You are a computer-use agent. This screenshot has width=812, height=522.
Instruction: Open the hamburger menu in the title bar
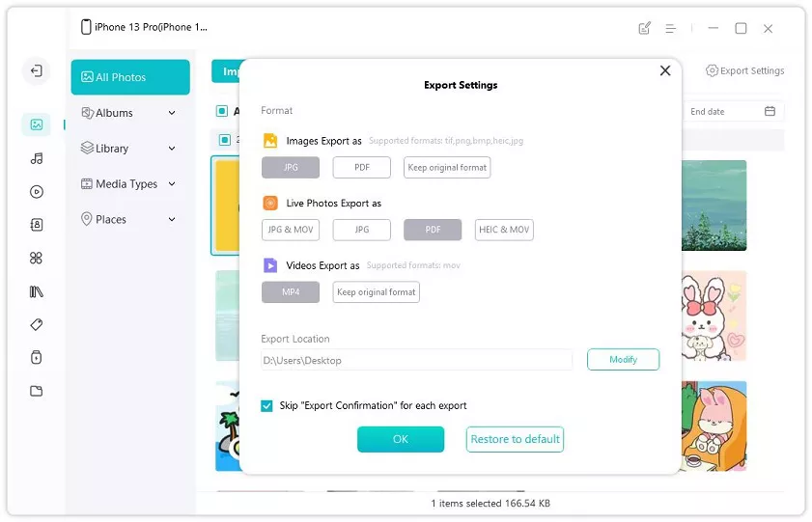671,28
